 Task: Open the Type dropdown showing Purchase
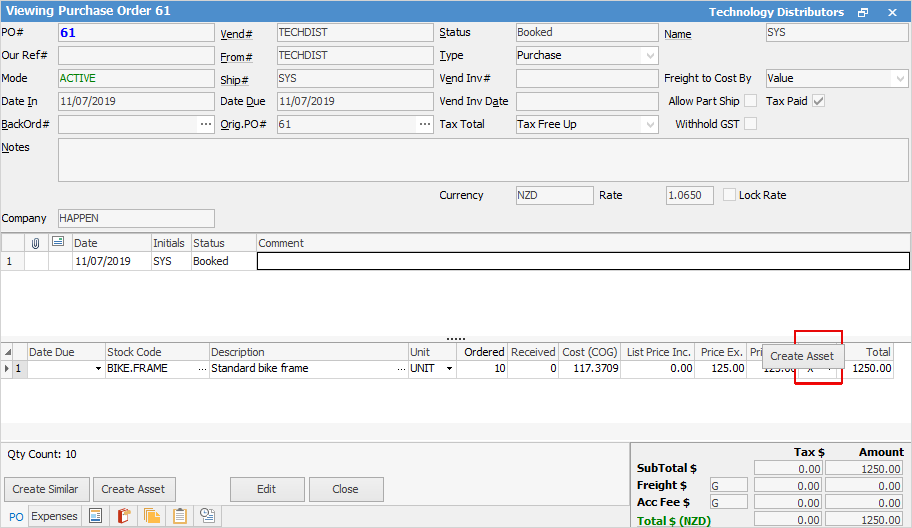tap(650, 56)
